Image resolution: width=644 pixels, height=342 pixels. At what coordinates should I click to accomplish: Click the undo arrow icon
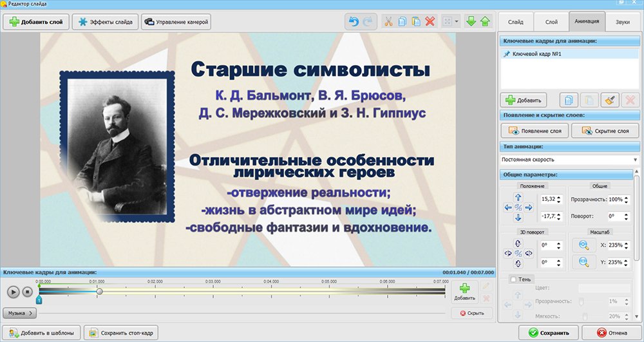coord(354,21)
